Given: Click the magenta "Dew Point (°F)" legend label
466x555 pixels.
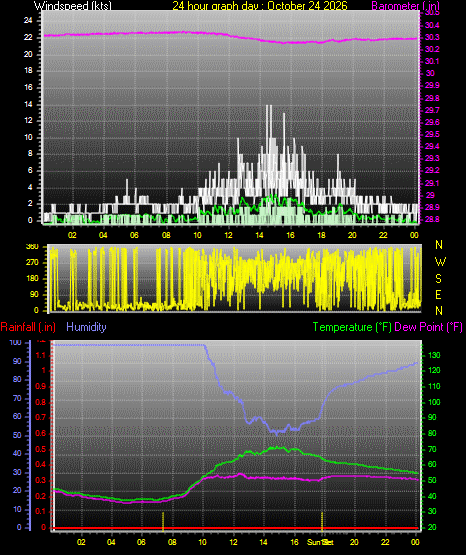Looking at the screenshot, I should click(x=428, y=327).
